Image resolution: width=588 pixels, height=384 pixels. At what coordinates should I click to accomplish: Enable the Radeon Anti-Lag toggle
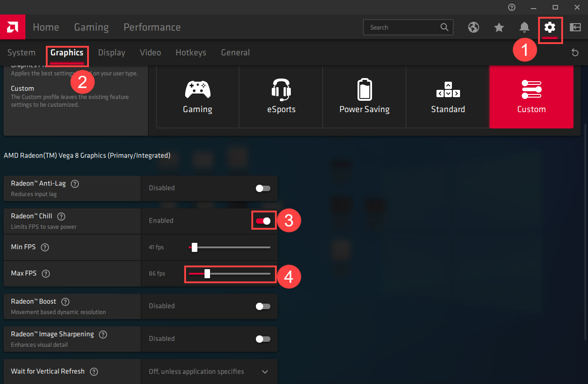point(263,188)
